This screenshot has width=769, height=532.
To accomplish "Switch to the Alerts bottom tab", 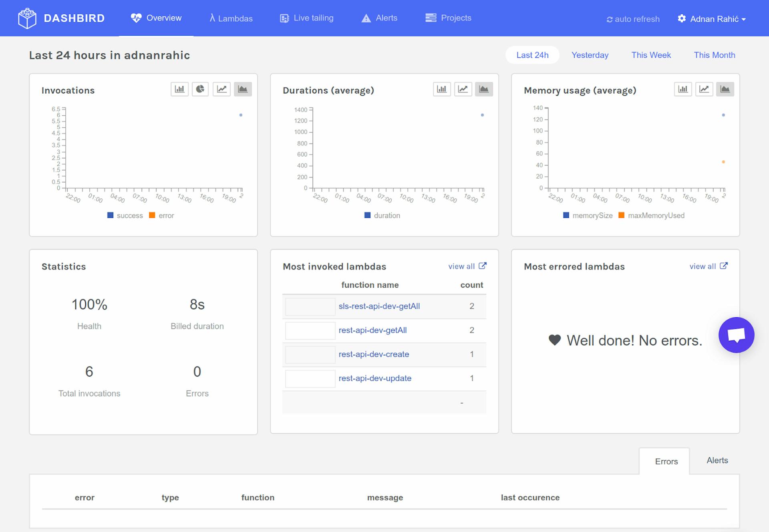I will coord(717,461).
